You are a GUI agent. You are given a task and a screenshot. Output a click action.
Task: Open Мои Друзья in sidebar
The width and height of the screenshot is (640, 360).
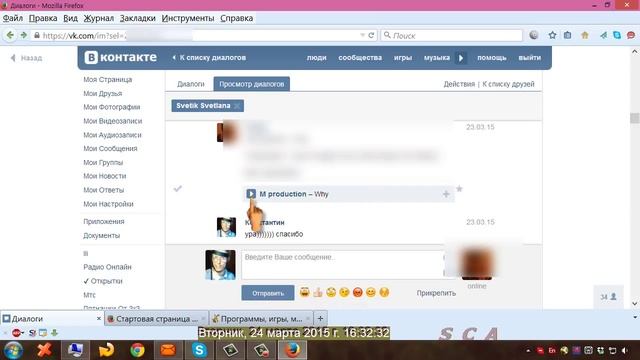pyautogui.click(x=102, y=93)
